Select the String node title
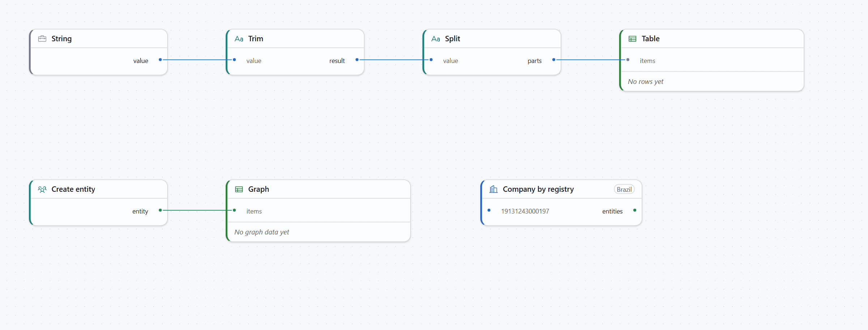The height and width of the screenshot is (330, 868). (61, 39)
